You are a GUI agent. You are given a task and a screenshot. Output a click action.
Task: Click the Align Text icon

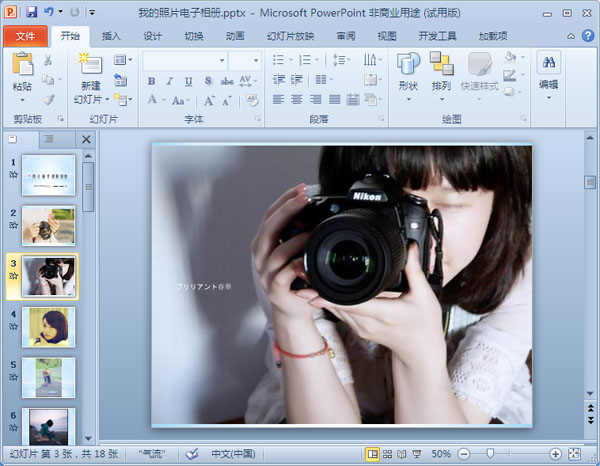point(370,80)
